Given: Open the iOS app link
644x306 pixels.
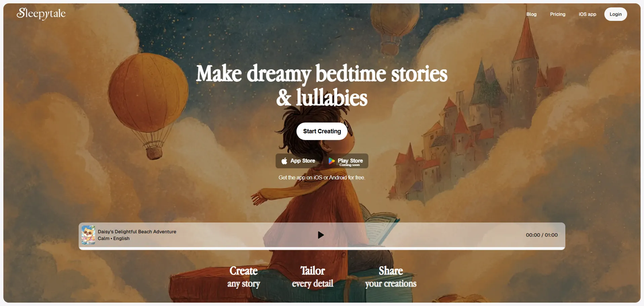Looking at the screenshot, I should pyautogui.click(x=587, y=14).
